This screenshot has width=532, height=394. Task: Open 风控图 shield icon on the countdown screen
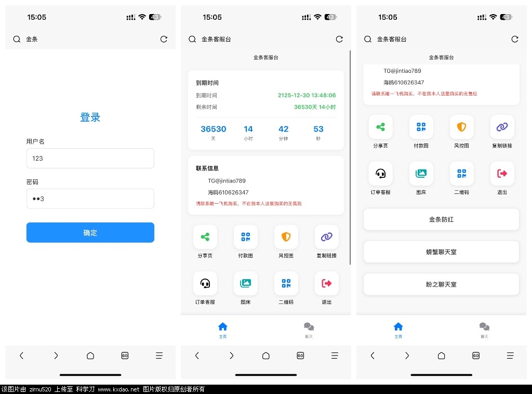coord(286,237)
